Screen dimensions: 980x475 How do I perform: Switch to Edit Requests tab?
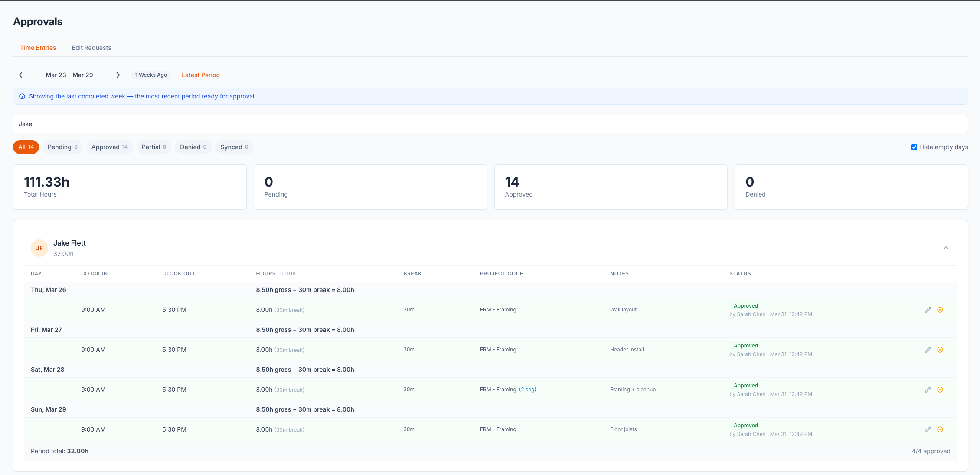tap(91, 48)
